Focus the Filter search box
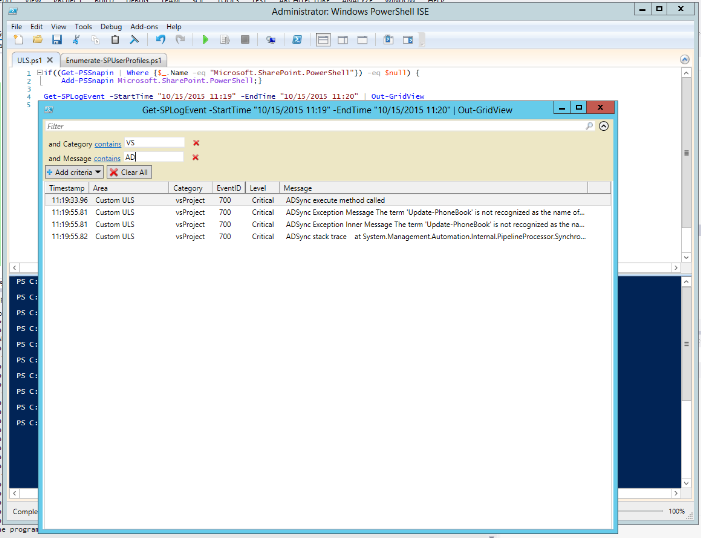The width and height of the screenshot is (701, 538). tap(315, 126)
